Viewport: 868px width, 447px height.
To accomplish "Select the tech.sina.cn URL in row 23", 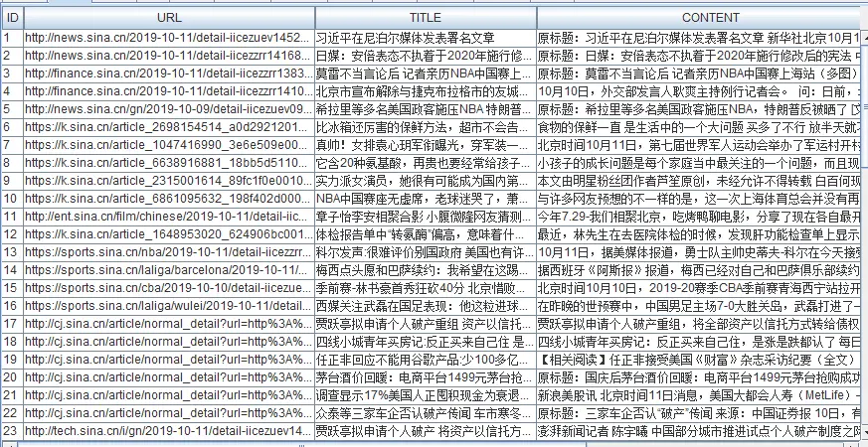I will click(x=169, y=431).
